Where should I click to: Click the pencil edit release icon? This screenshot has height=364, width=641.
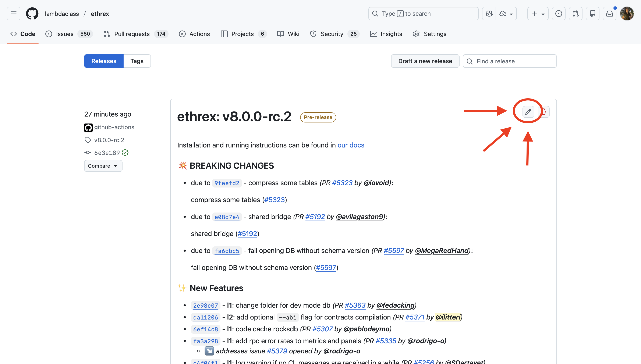[x=528, y=112]
